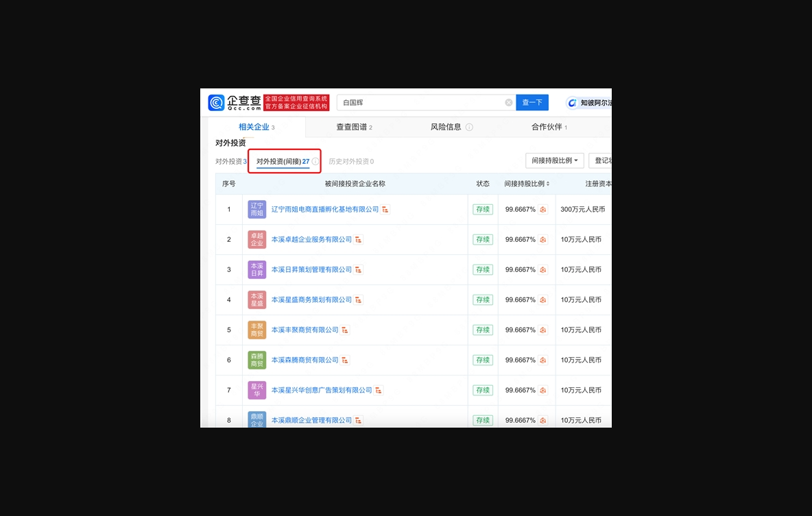Click inside the search input showing 白国辉
Screen dimensions: 812x516
coord(411,102)
